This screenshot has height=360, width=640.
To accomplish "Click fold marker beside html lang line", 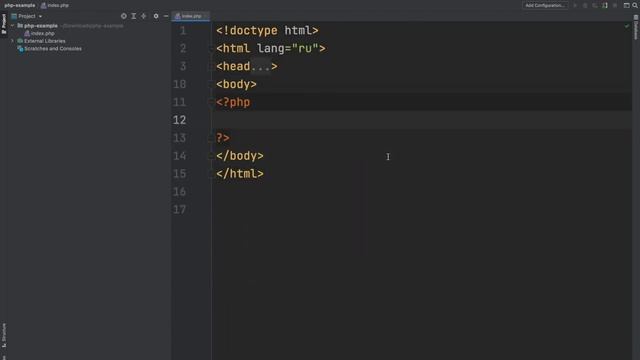I will [x=211, y=49].
